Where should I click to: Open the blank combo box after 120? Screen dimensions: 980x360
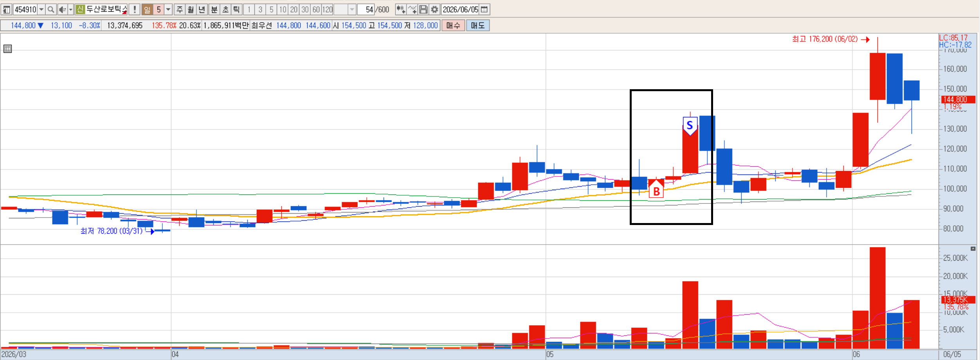click(345, 9)
